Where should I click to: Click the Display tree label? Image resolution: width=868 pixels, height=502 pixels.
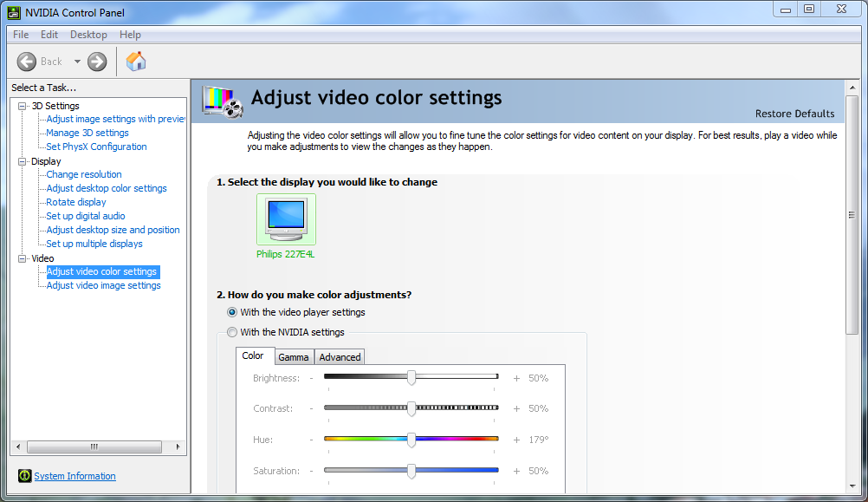point(46,161)
